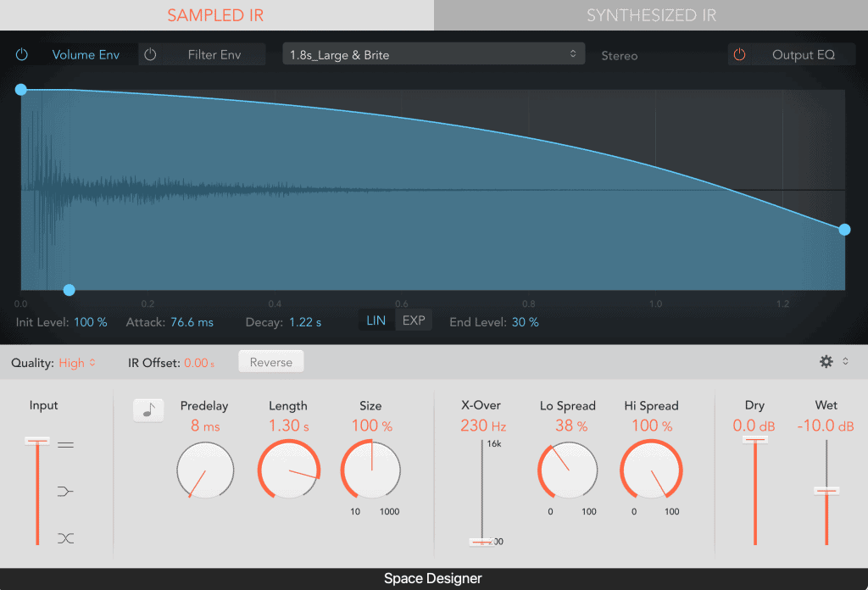Click the End Level 30 % value
This screenshot has width=868, height=590.
pos(525,322)
